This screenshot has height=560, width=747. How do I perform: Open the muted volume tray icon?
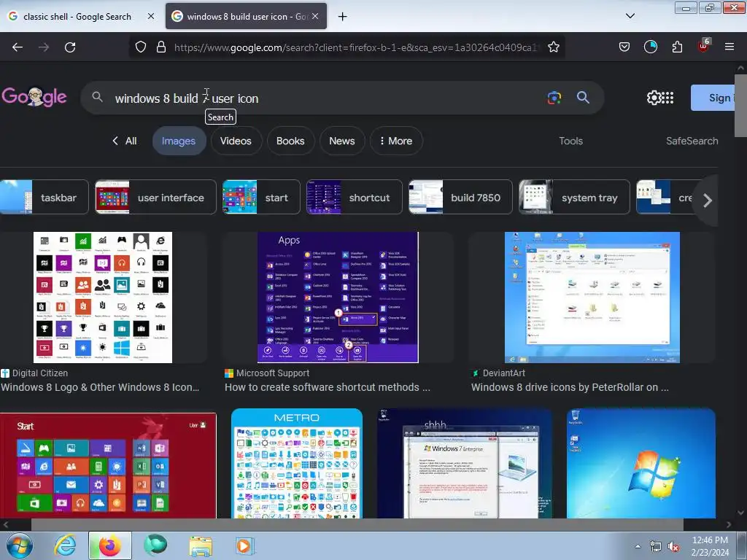(x=673, y=547)
